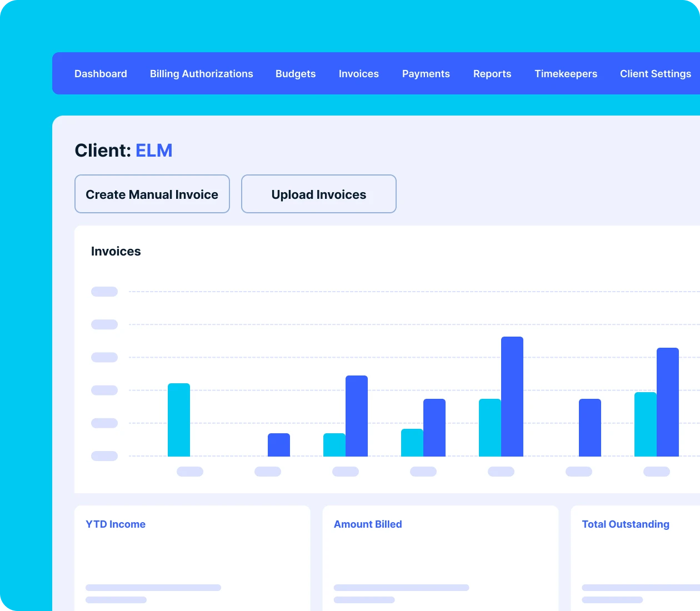
Task: Open Client Settings from the navigation bar
Action: 656,74
